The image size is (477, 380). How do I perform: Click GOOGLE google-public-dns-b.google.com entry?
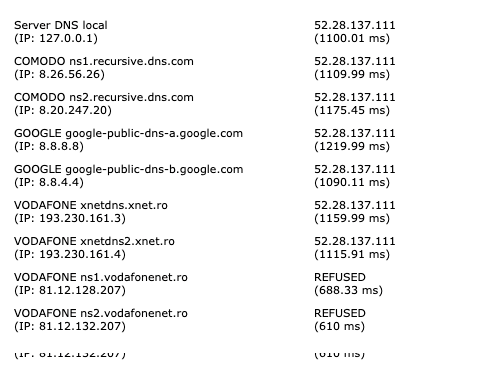click(x=128, y=169)
